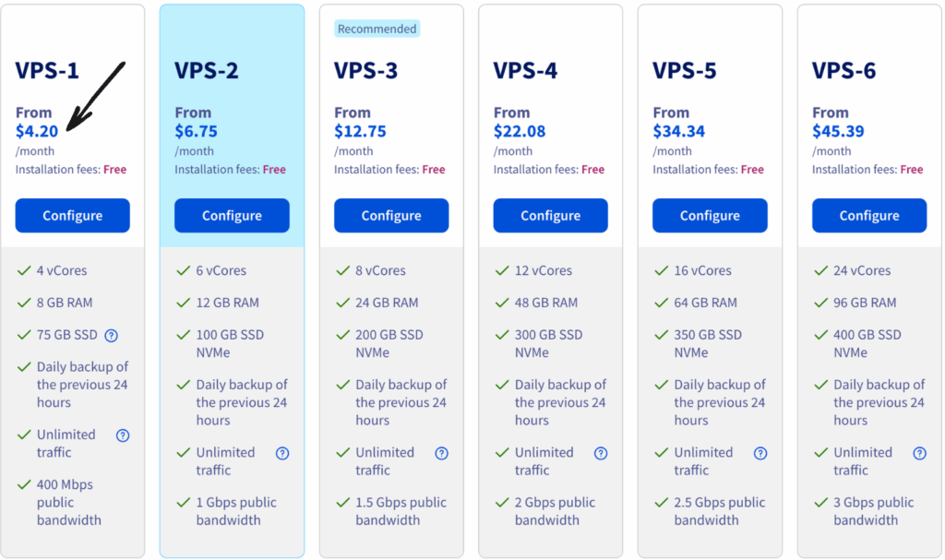This screenshot has height=560, width=945.
Task: Click Configure on the VPS-5 card
Action: [x=710, y=215]
